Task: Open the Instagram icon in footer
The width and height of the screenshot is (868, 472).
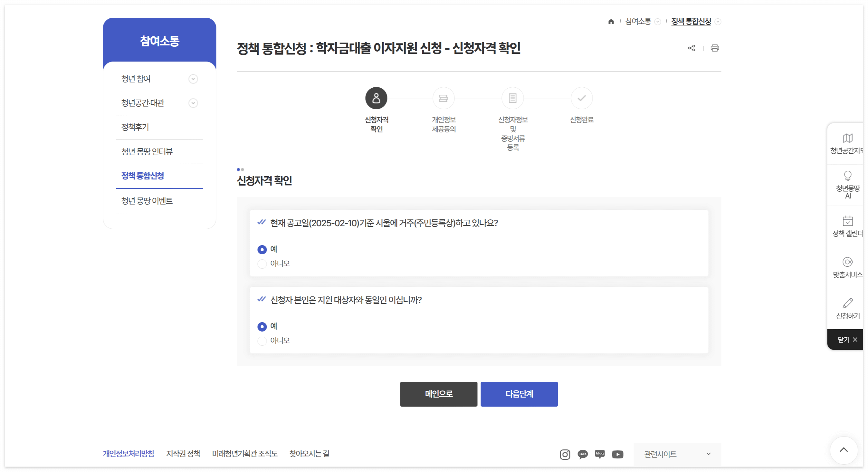Action: (565, 455)
